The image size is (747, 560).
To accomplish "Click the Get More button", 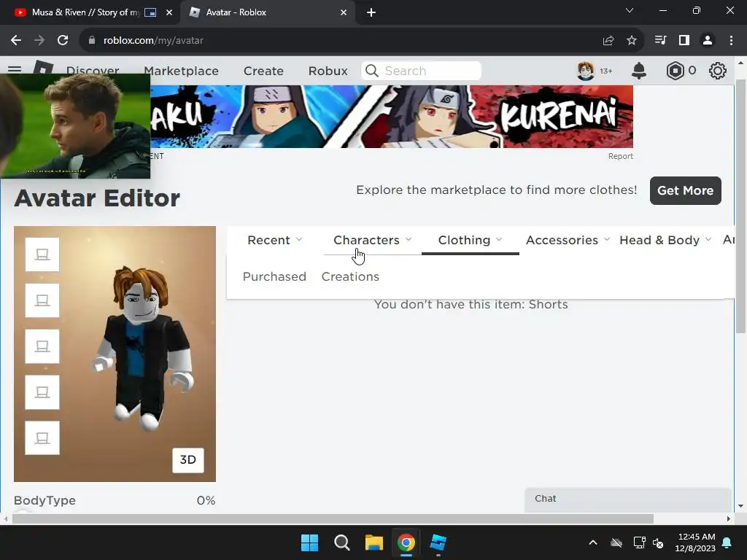I will [685, 190].
